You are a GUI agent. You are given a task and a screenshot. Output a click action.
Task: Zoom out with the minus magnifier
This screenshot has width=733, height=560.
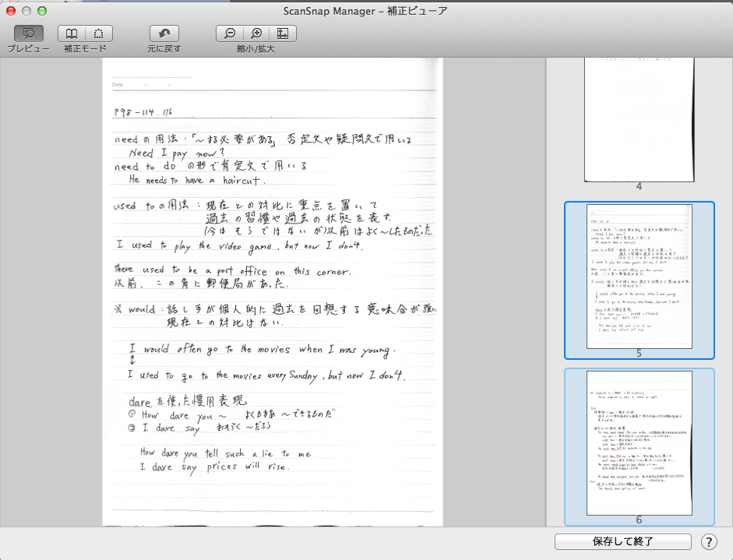[230, 33]
